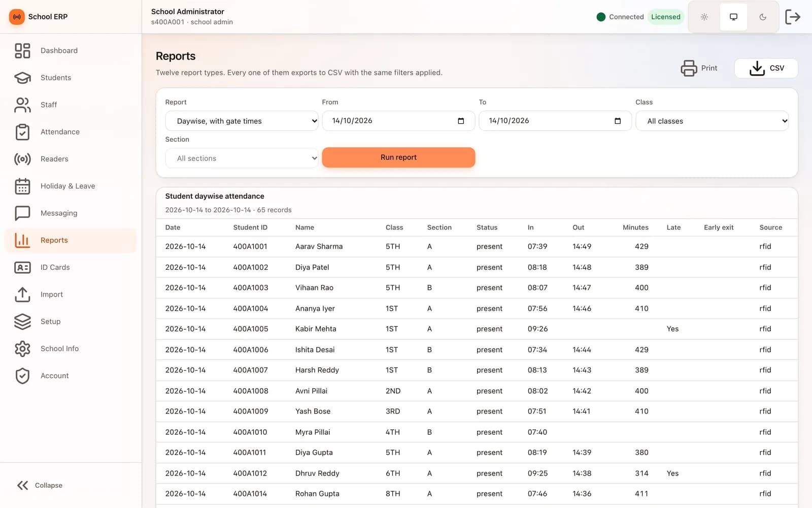Go to Students menu label
The width and height of the screenshot is (812, 508).
click(x=56, y=78)
